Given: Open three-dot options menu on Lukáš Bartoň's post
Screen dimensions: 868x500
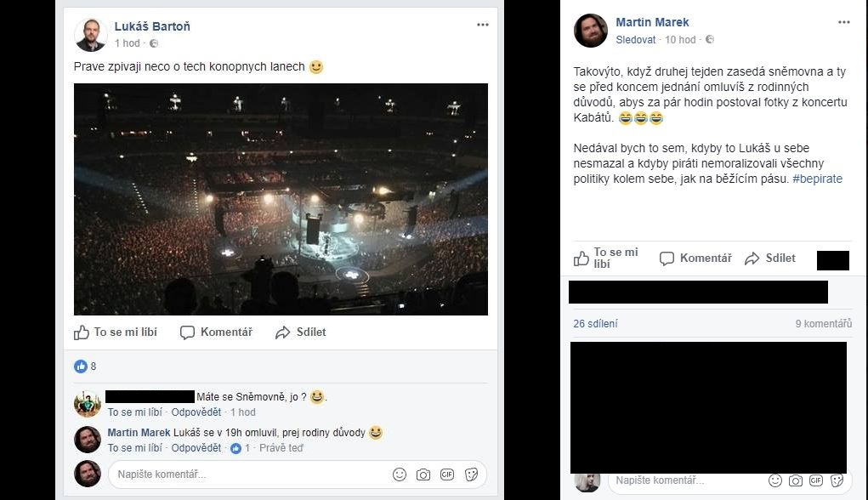Looking at the screenshot, I should point(483,26).
